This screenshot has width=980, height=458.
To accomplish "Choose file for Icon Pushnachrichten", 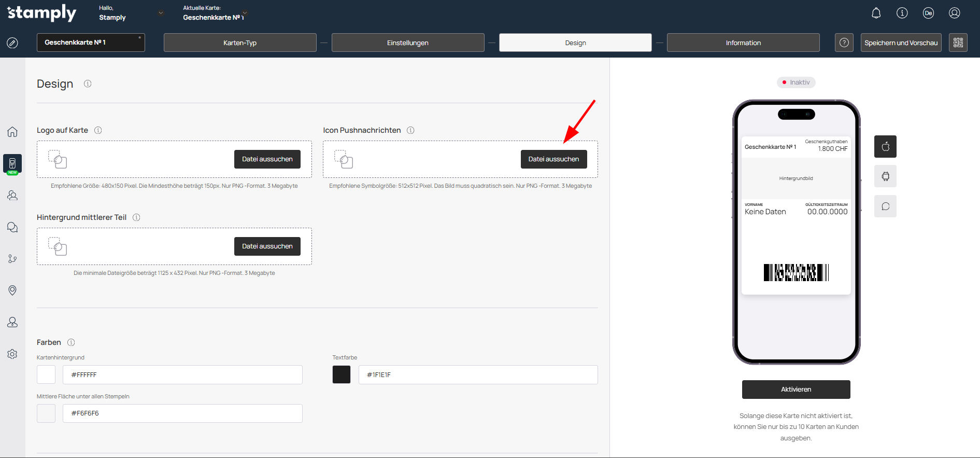I will click(553, 159).
